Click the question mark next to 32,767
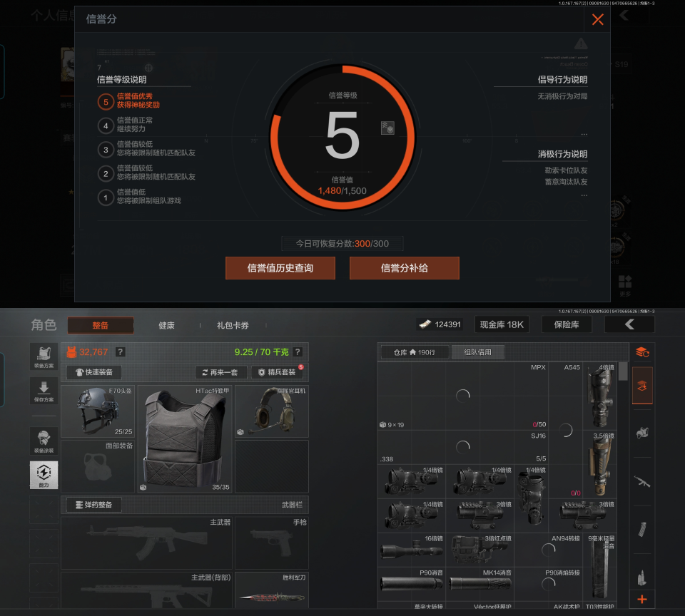Image resolution: width=685 pixels, height=616 pixels. click(120, 352)
